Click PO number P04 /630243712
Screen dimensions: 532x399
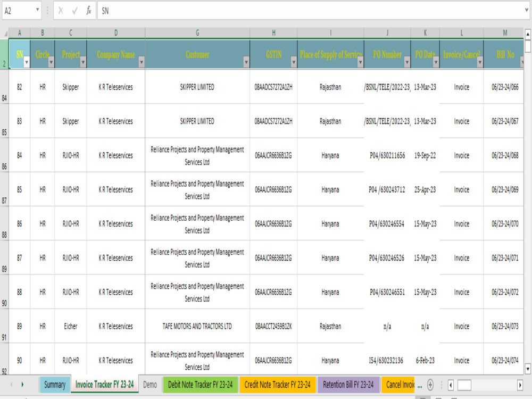pyautogui.click(x=387, y=189)
